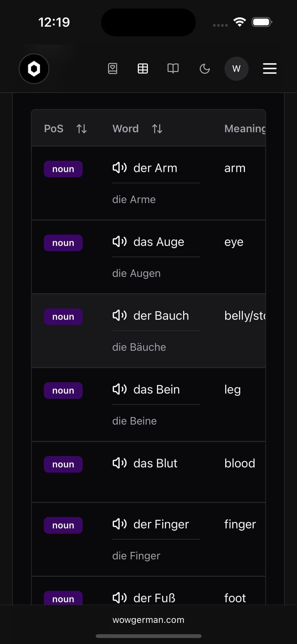Tap the wowgerman.com address bar

click(x=148, y=620)
